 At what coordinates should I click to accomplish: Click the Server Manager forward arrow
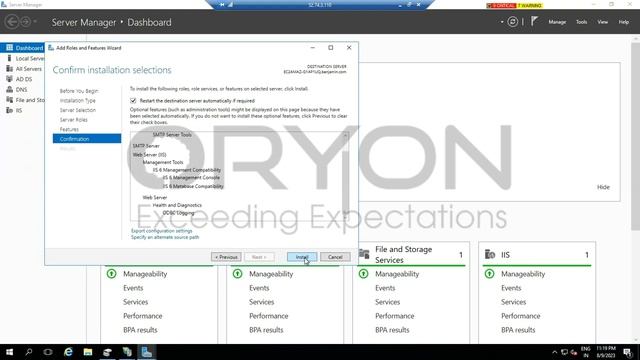pos(25,22)
